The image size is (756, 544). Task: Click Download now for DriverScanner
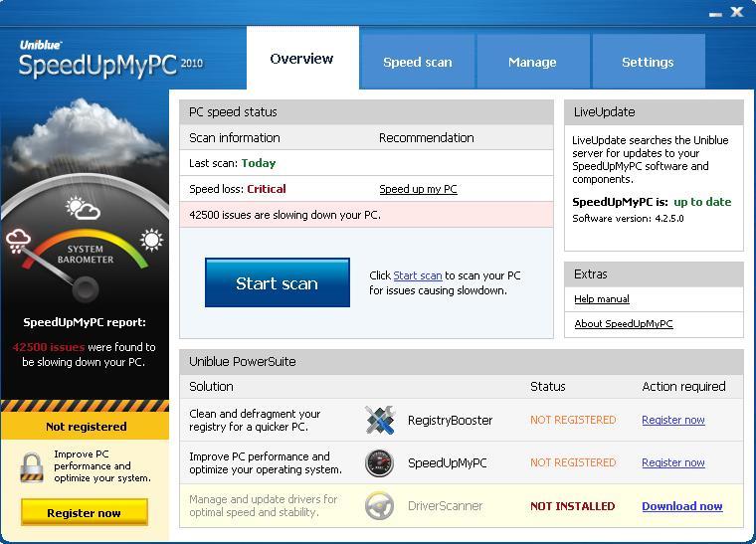[x=681, y=506]
